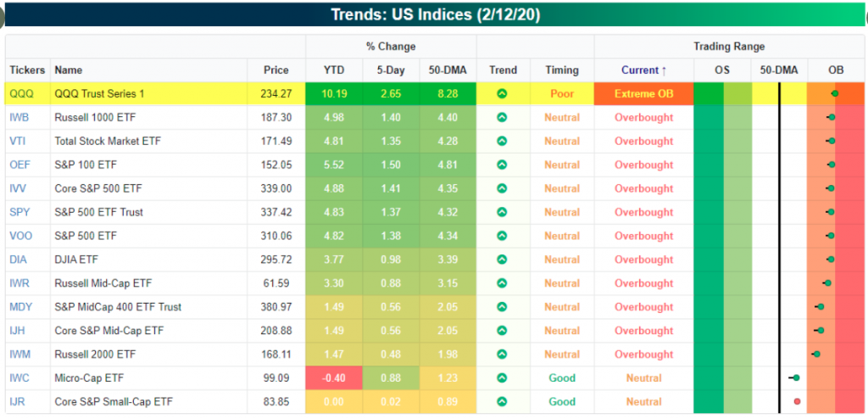Sort table by Price column header
The width and height of the screenshot is (868, 419).
coord(275,70)
